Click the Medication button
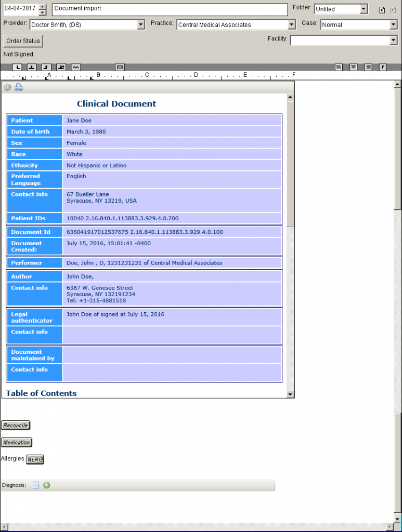The height and width of the screenshot is (532, 402). click(17, 443)
